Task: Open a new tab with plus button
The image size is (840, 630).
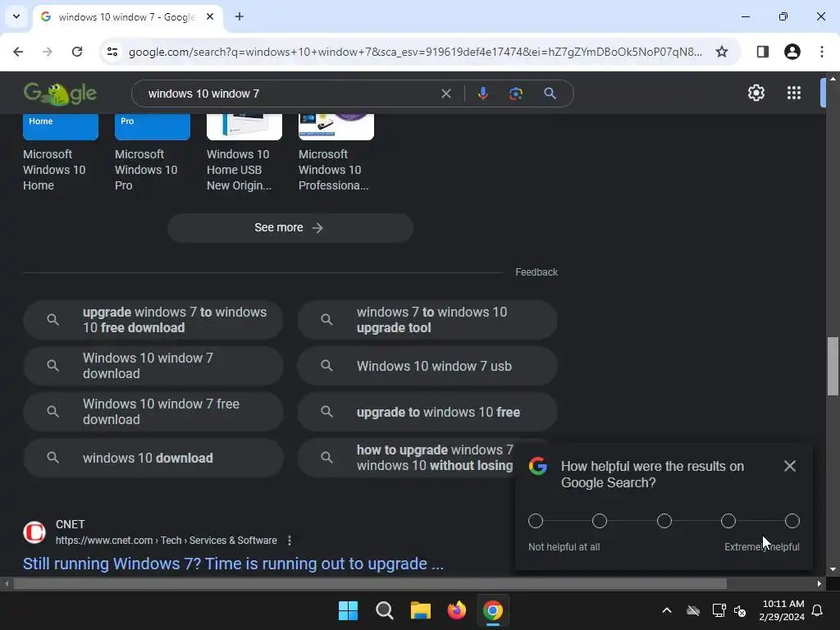Action: (240, 16)
